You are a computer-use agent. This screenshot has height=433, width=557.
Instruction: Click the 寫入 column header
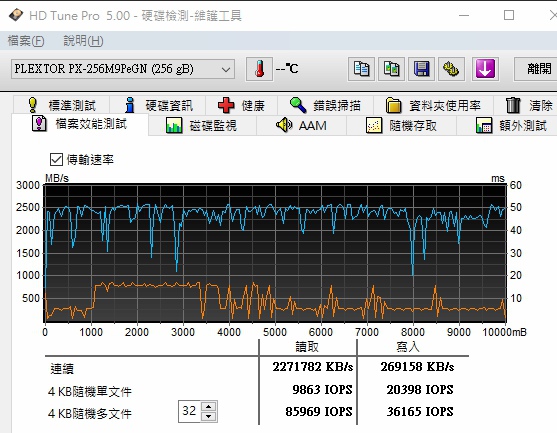coord(408,347)
